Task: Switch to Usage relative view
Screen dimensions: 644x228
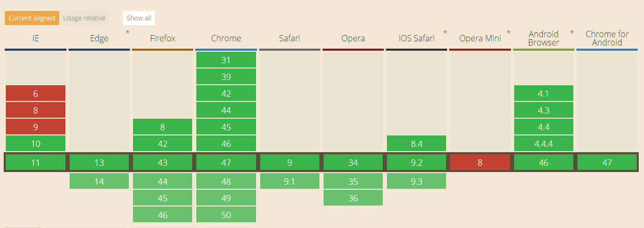Action: tap(84, 18)
